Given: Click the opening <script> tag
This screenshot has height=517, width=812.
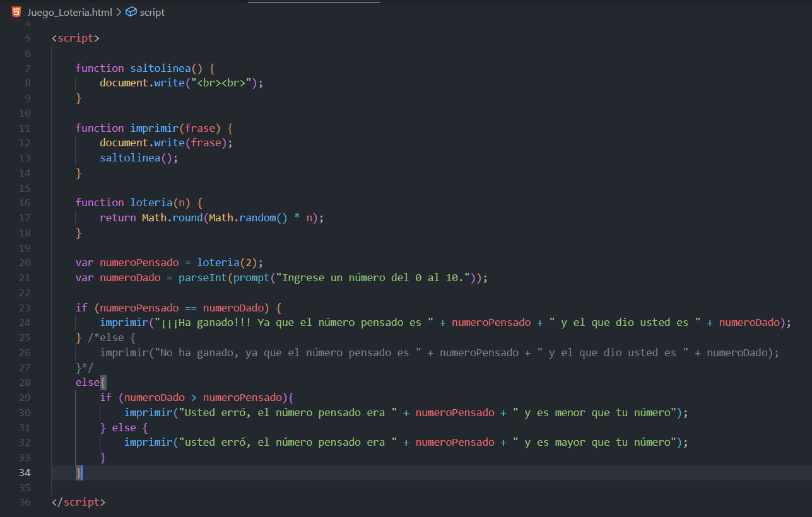Looking at the screenshot, I should tap(76, 38).
